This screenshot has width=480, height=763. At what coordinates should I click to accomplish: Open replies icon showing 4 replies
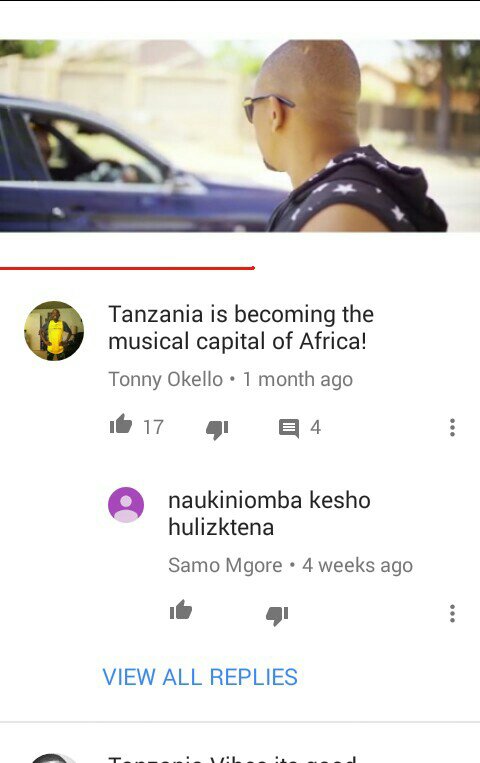[289, 428]
